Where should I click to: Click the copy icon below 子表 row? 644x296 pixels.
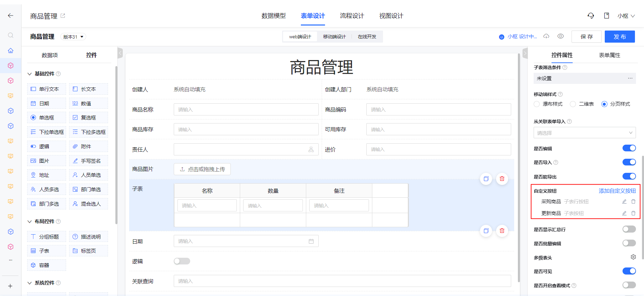pyautogui.click(x=486, y=231)
